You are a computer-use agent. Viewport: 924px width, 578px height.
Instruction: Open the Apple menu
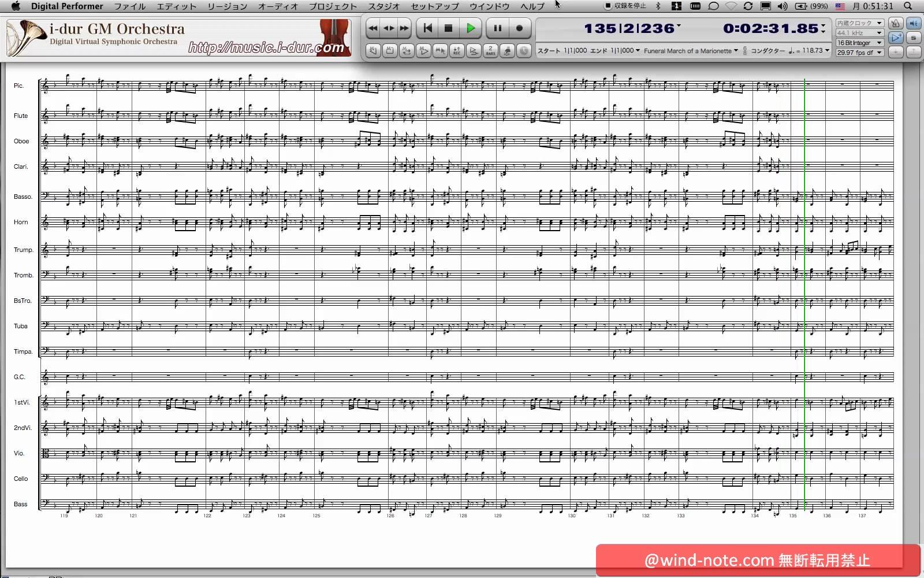tap(16, 6)
